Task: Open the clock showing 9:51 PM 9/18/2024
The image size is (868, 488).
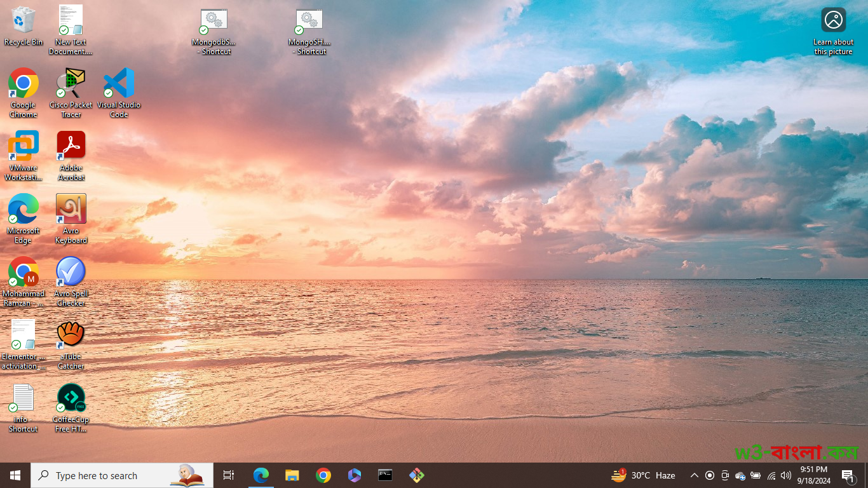Action: [814, 475]
